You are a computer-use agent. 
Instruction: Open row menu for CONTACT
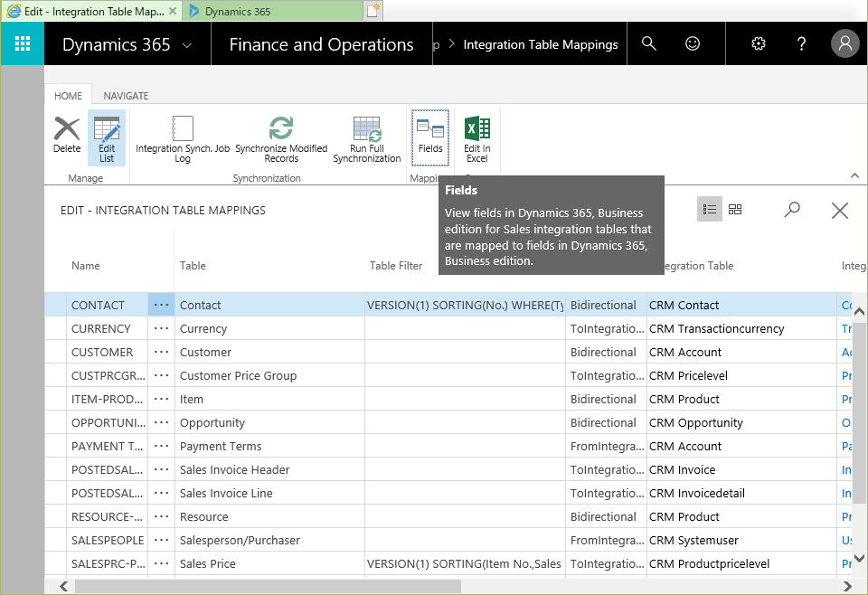click(161, 305)
